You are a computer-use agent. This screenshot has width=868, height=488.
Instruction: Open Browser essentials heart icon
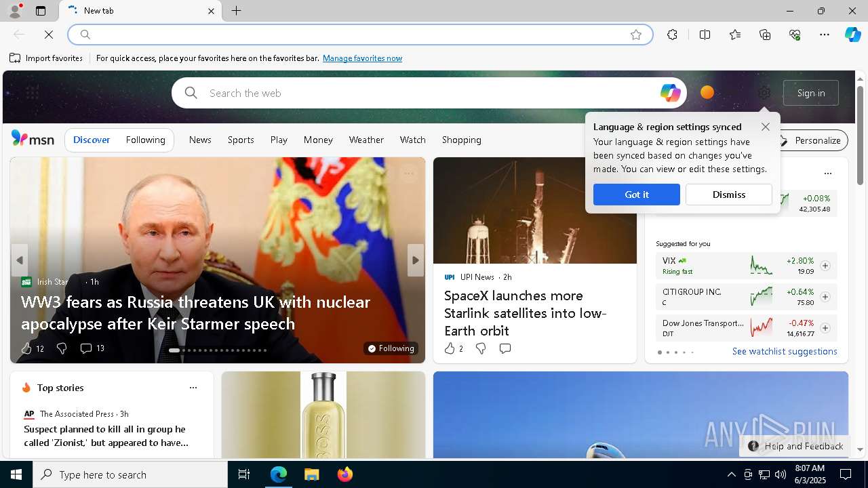[795, 35]
